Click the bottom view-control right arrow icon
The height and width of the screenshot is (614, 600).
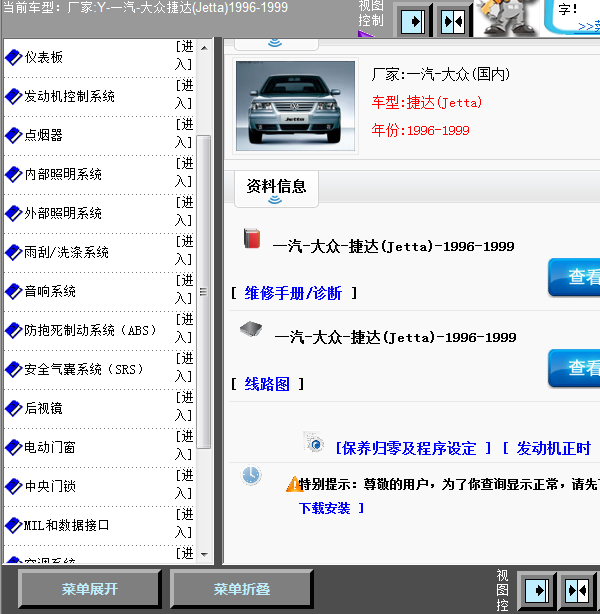[x=537, y=590]
